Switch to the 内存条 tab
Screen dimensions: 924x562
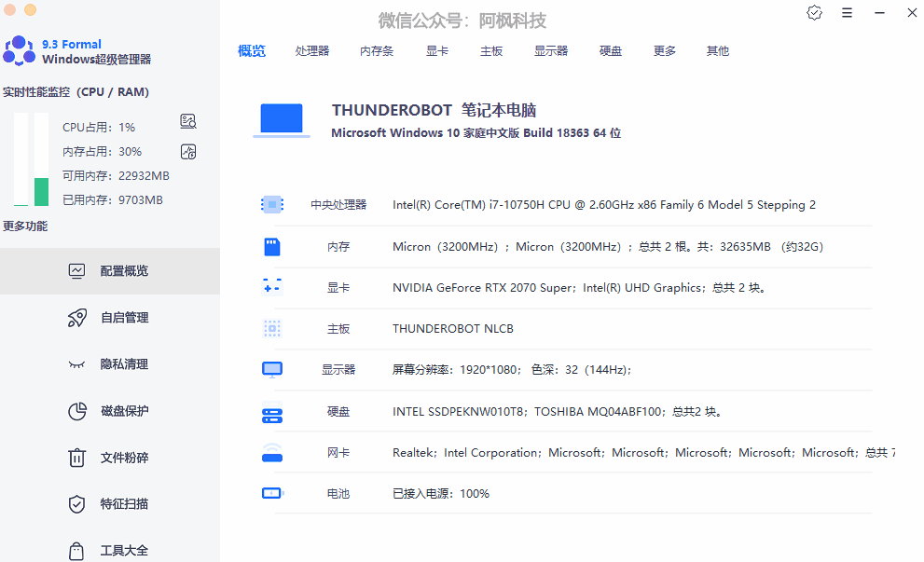click(377, 51)
